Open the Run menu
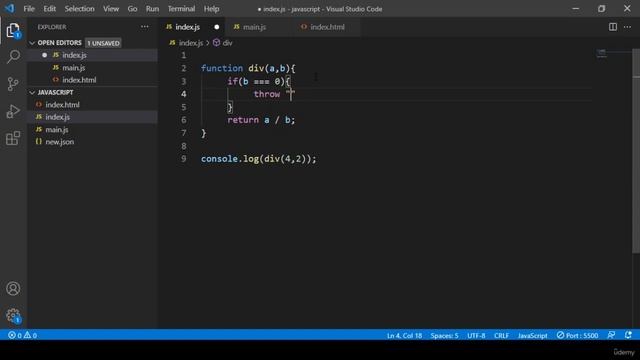This screenshot has width=640, height=360. pos(152,9)
